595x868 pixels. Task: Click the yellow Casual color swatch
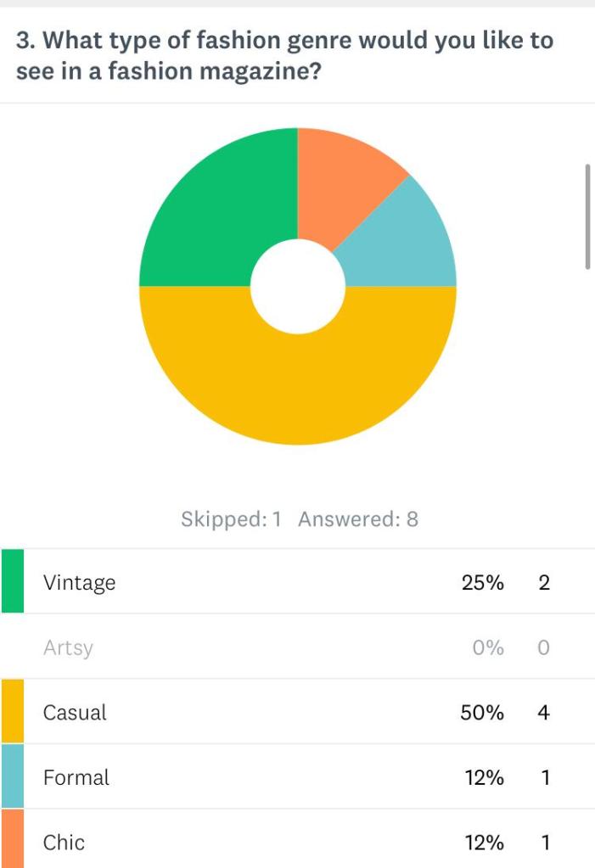coord(12,711)
